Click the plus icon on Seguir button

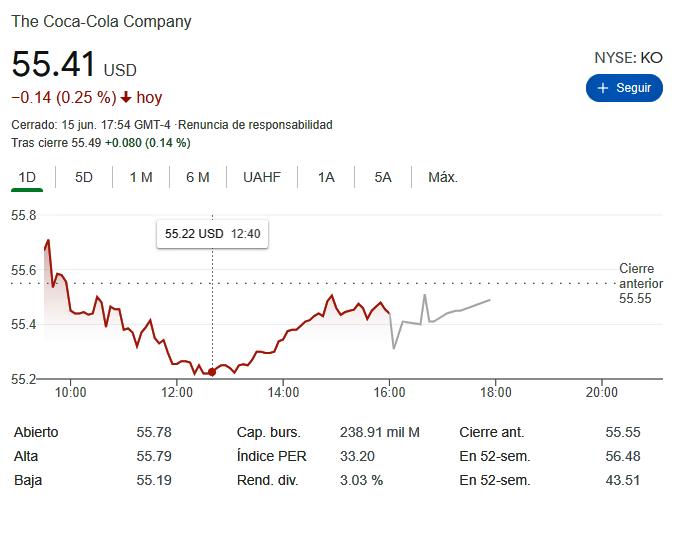point(603,88)
